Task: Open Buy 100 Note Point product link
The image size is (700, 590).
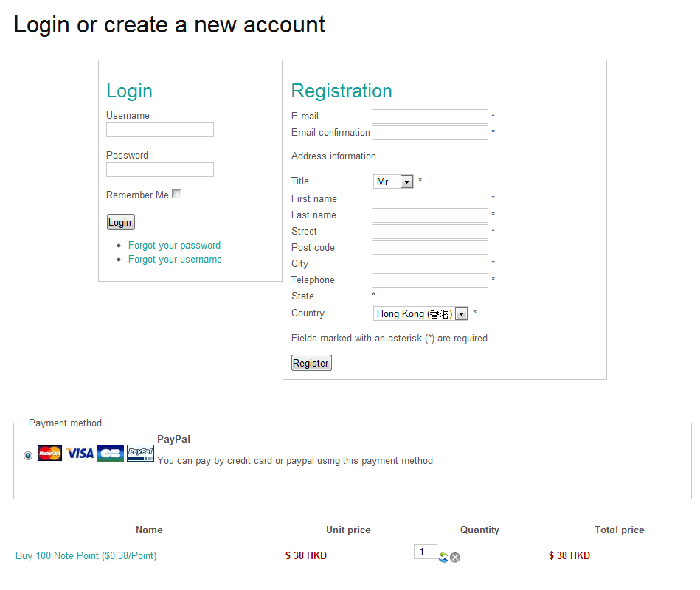Action: 86,556
